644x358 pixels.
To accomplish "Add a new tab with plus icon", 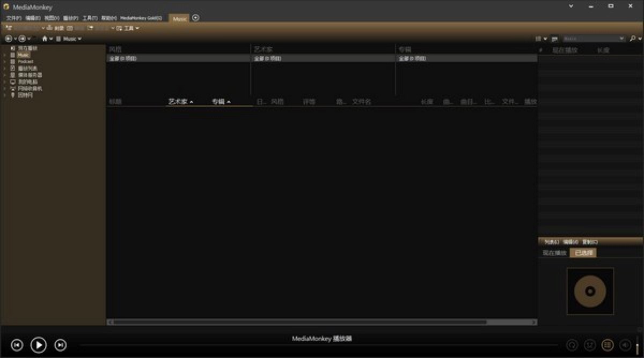I will 196,18.
